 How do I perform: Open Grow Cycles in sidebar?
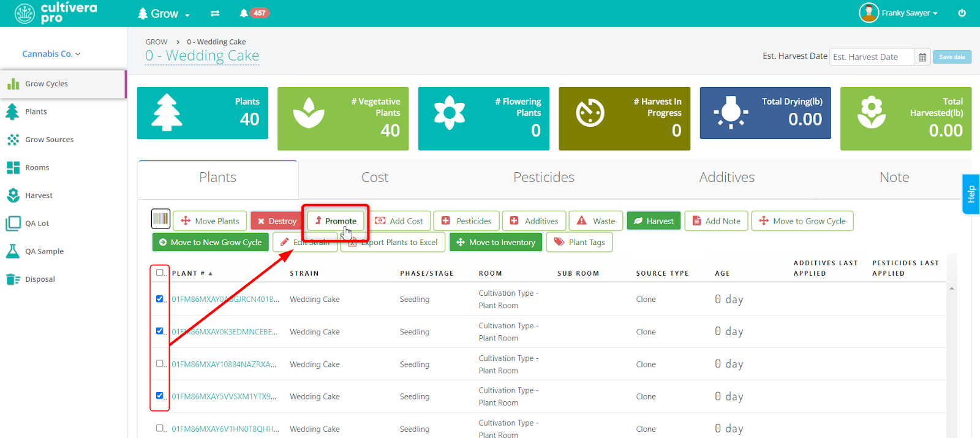pos(63,84)
